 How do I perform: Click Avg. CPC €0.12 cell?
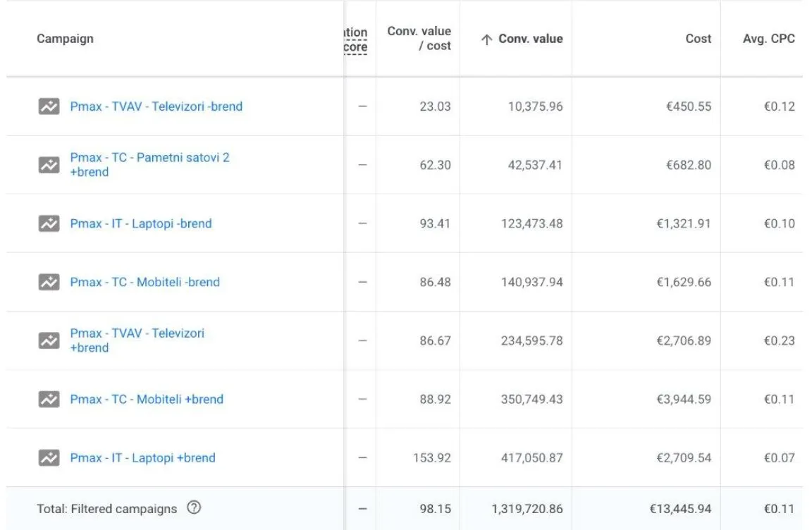780,106
